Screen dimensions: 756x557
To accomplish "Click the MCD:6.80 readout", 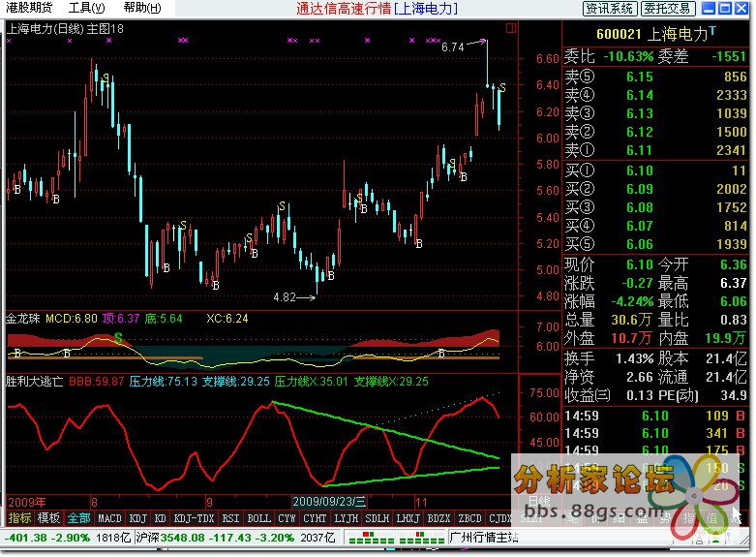I will coord(72,319).
